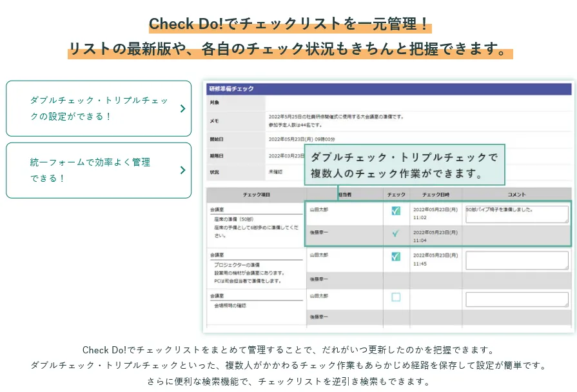This screenshot has width=577, height=392.
Task: Click the green callout ダブルチェック・トリプルチェックで複数人のチェック作業ができます
Action: tap(404, 165)
